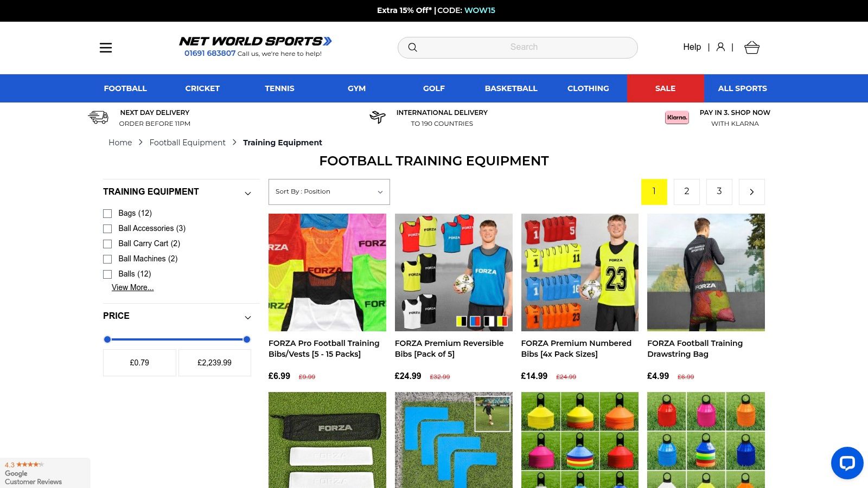Image resolution: width=868 pixels, height=488 pixels.
Task: Focus the Search input field
Action: [x=518, y=48]
